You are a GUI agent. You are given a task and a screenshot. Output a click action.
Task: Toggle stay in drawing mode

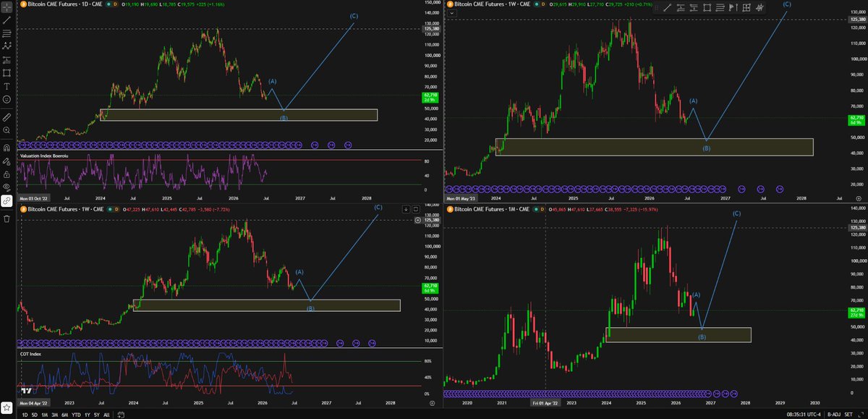tap(7, 161)
